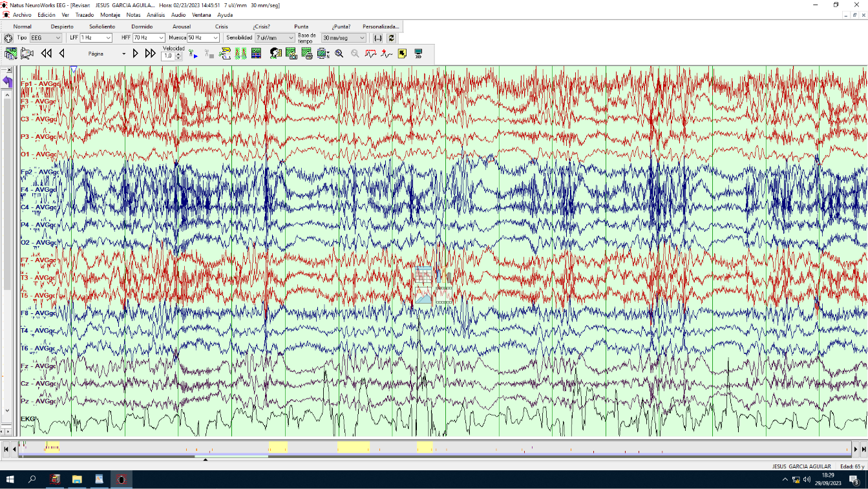Viewport: 868px width, 489px height.
Task: Open the Tipo EEG dropdown
Action: click(46, 38)
